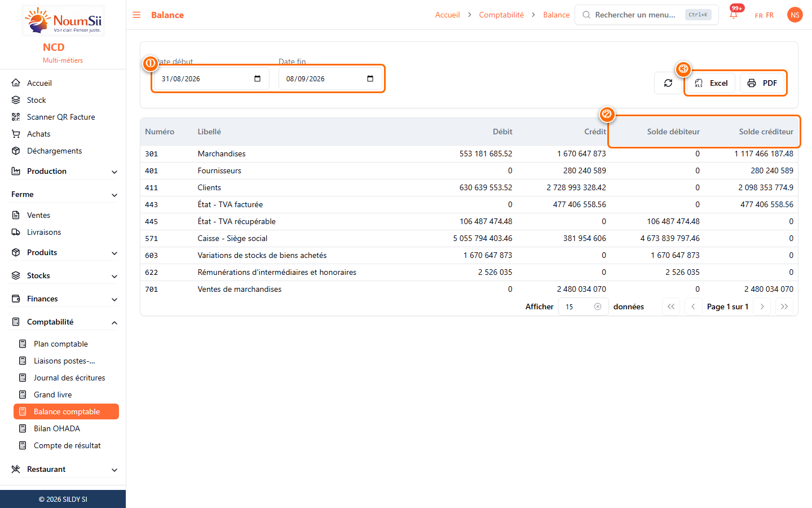Click the search magnifier icon
This screenshot has height=508, width=812.
point(586,15)
